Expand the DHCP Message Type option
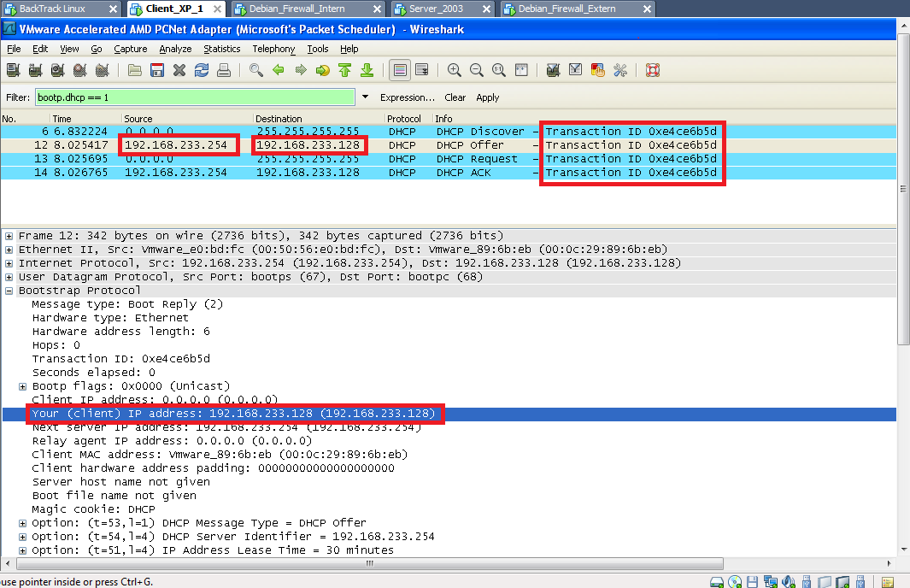Screen dimensions: 910x588 (22, 523)
